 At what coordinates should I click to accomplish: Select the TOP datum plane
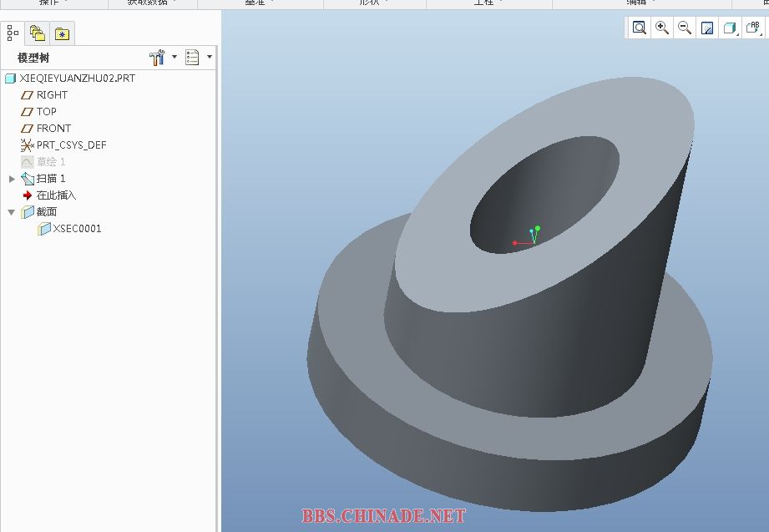coord(38,111)
